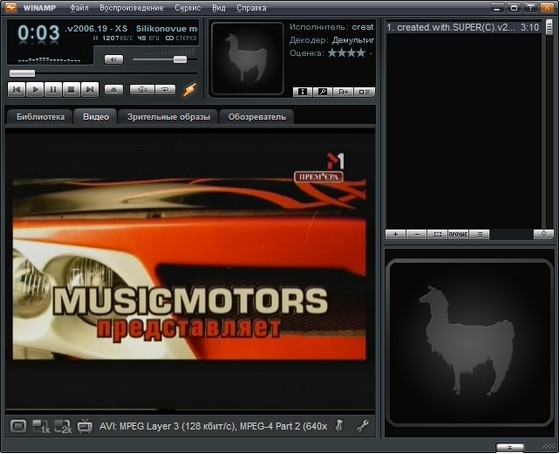Click the Декодер field text
The width and height of the screenshot is (560, 454).
331,40
